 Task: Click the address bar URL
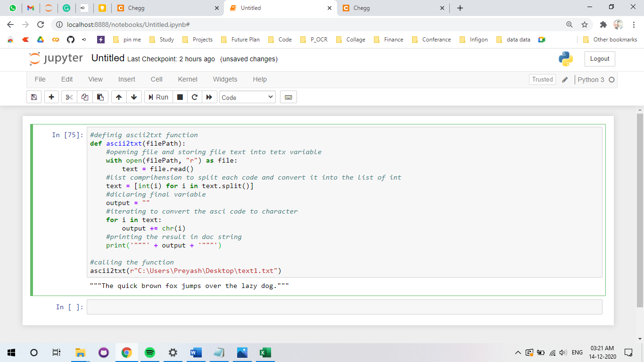(x=128, y=25)
